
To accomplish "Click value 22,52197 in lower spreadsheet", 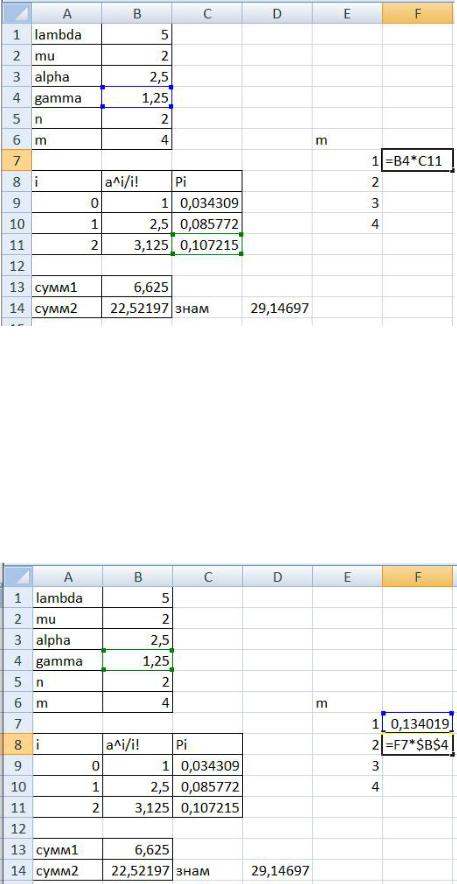I will pos(137,871).
